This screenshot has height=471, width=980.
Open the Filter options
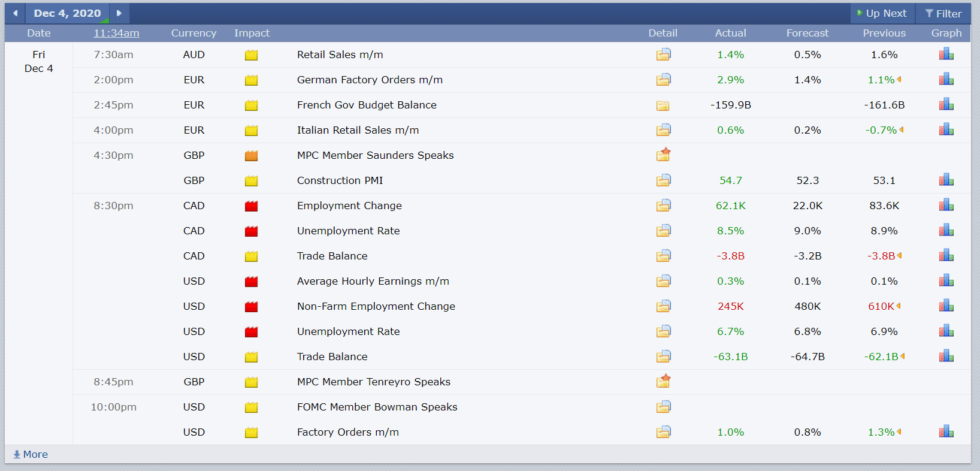[943, 13]
